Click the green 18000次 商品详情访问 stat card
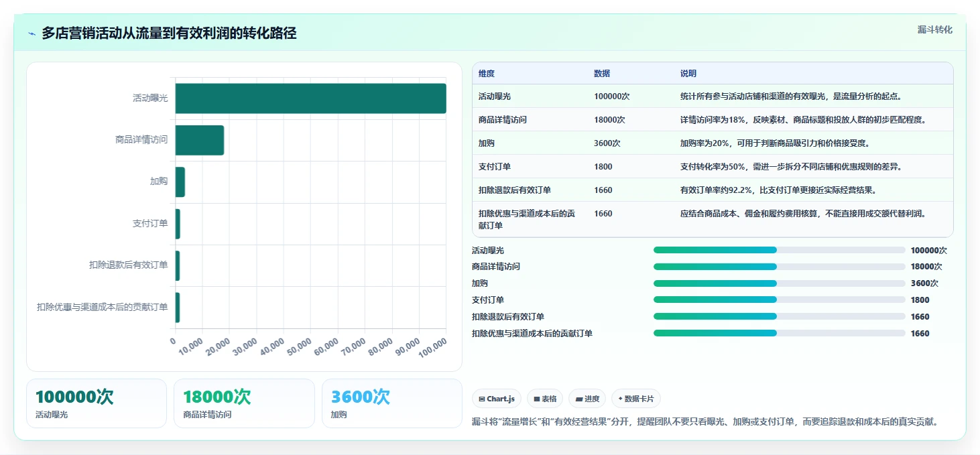The image size is (980, 455). tap(244, 403)
